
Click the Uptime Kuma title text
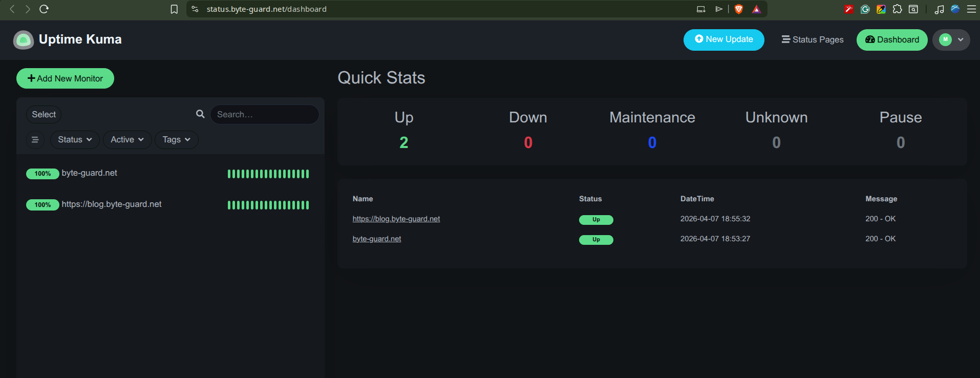80,39
